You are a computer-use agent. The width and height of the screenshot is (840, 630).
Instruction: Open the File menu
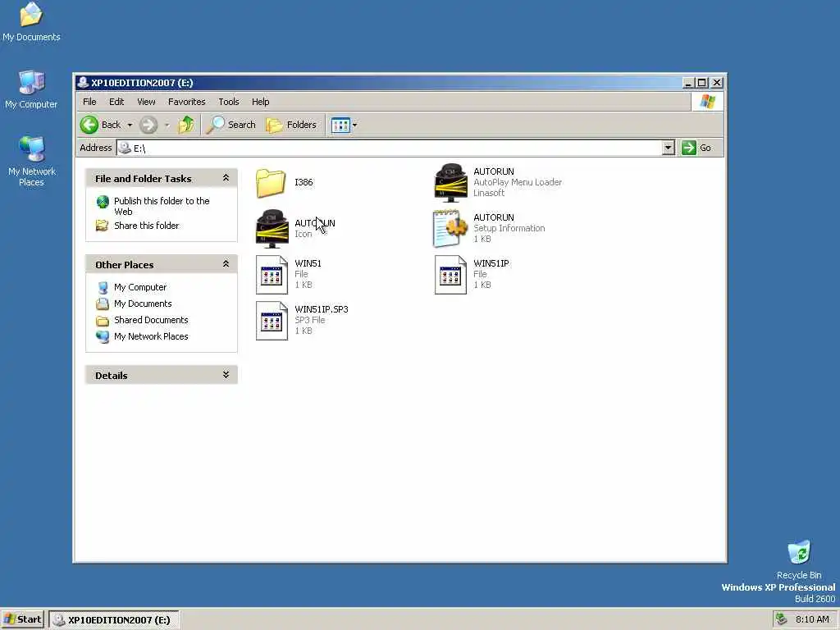pos(89,102)
